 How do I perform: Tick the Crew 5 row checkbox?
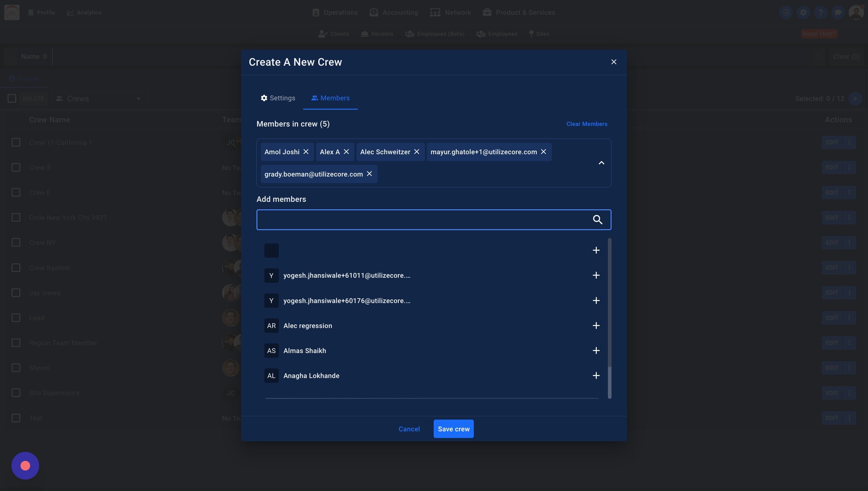(16, 167)
